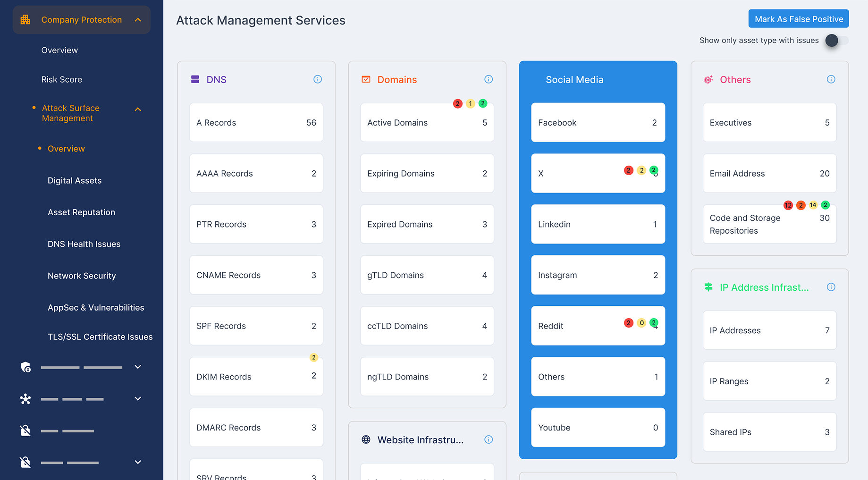Click the orange 2 badge on Code Repositories

click(801, 205)
